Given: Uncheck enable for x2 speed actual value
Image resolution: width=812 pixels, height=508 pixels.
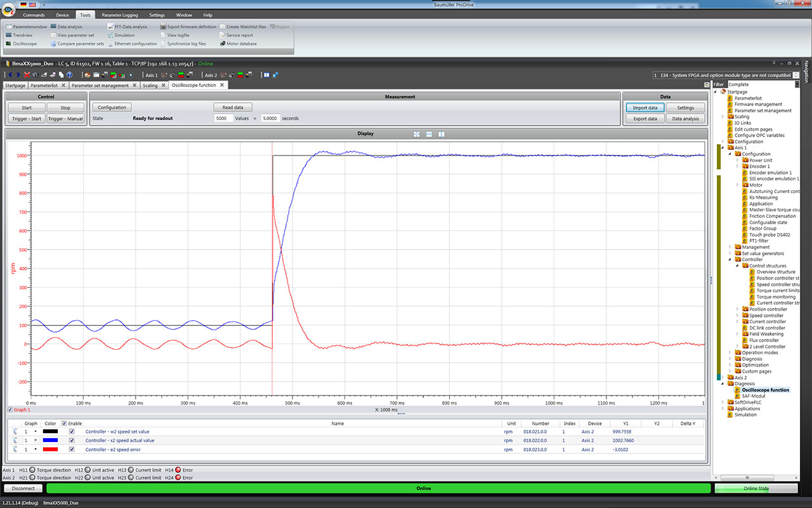Looking at the screenshot, I should pyautogui.click(x=72, y=440).
